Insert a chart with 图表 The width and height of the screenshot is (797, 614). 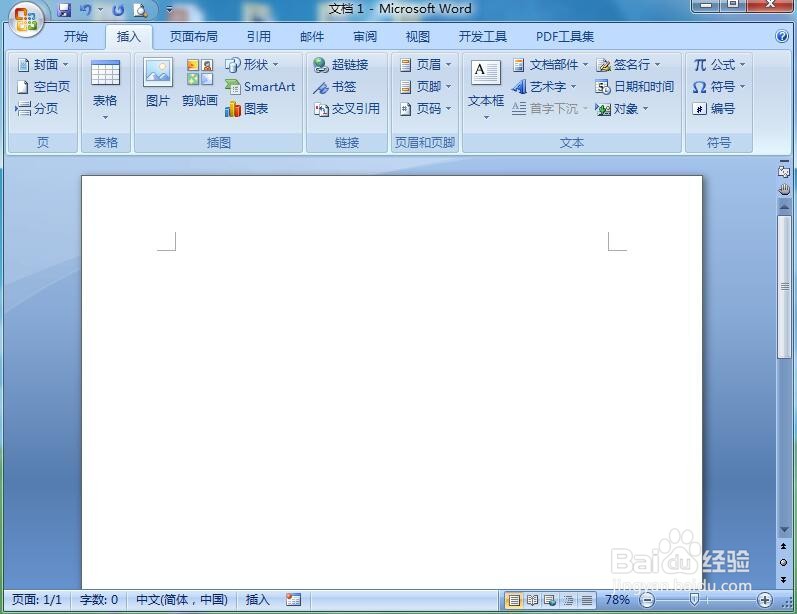(x=247, y=108)
